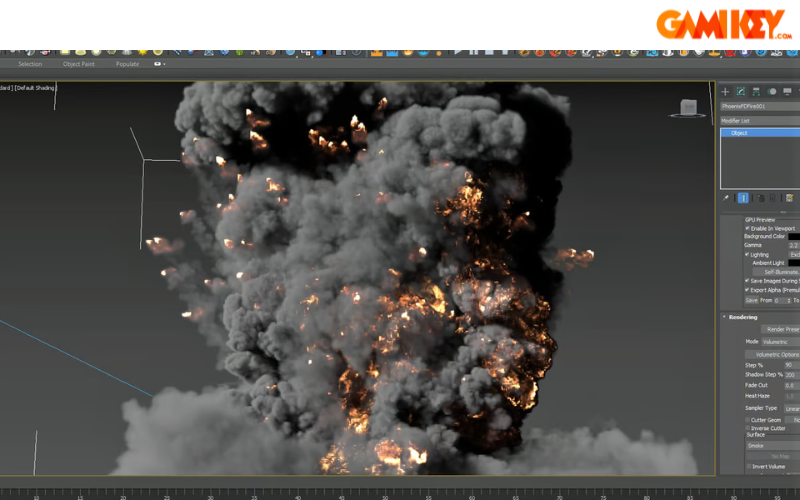This screenshot has width=800, height=500.
Task: Toggle Export Alpha checkbox
Action: (747, 290)
